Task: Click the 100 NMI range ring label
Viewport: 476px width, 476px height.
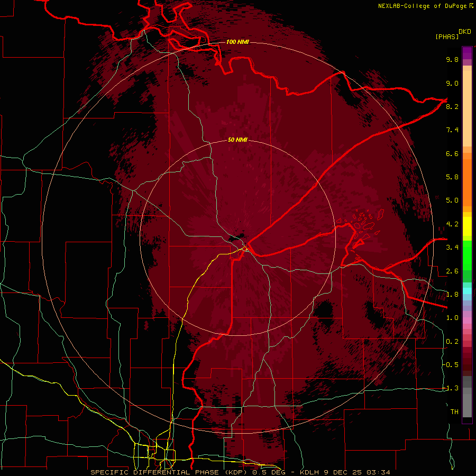Action: click(x=237, y=42)
